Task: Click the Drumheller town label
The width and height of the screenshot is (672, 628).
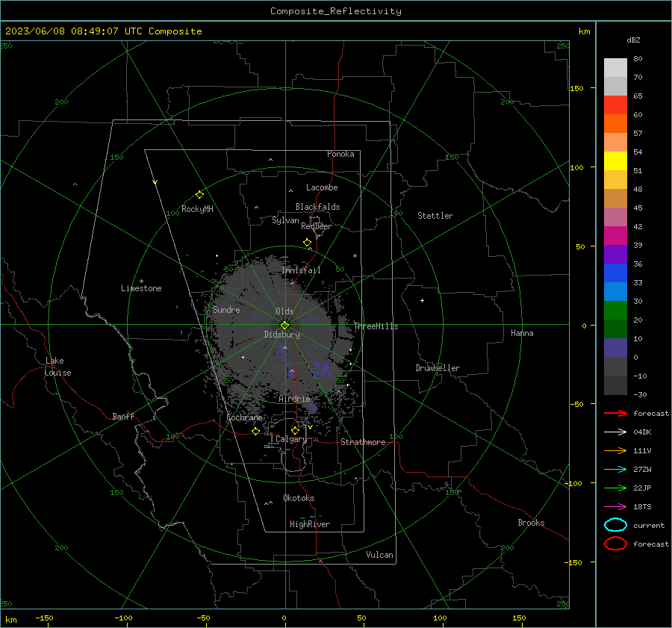Action: 438,368
